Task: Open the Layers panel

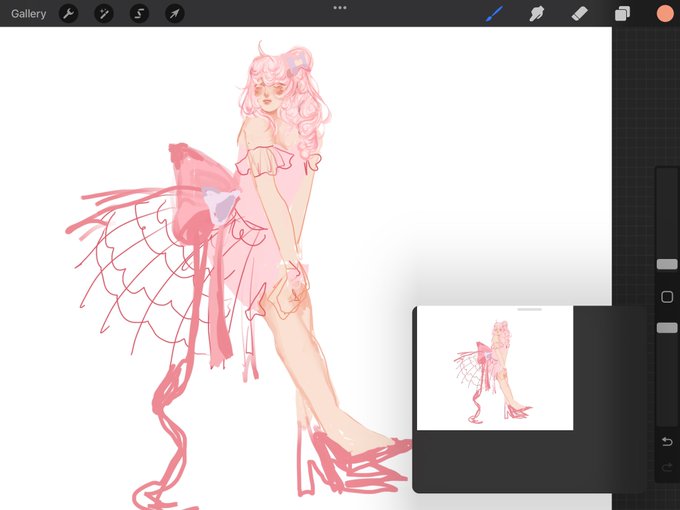Action: (x=622, y=13)
